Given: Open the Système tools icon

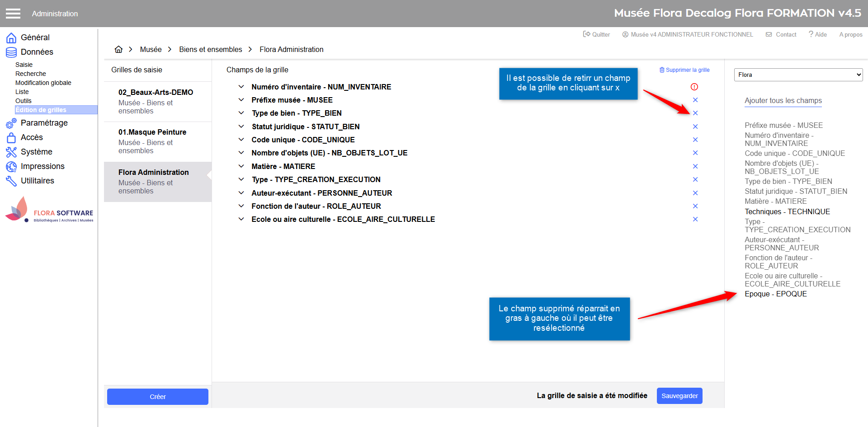Looking at the screenshot, I should point(11,152).
